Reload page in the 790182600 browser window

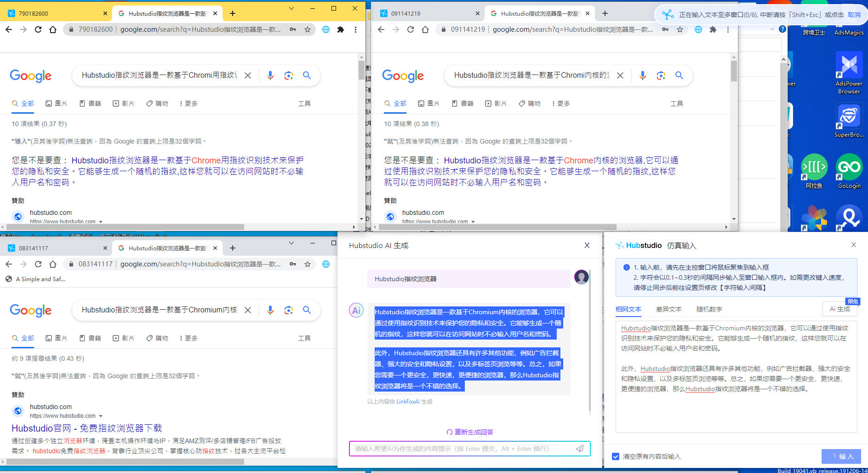click(x=38, y=29)
